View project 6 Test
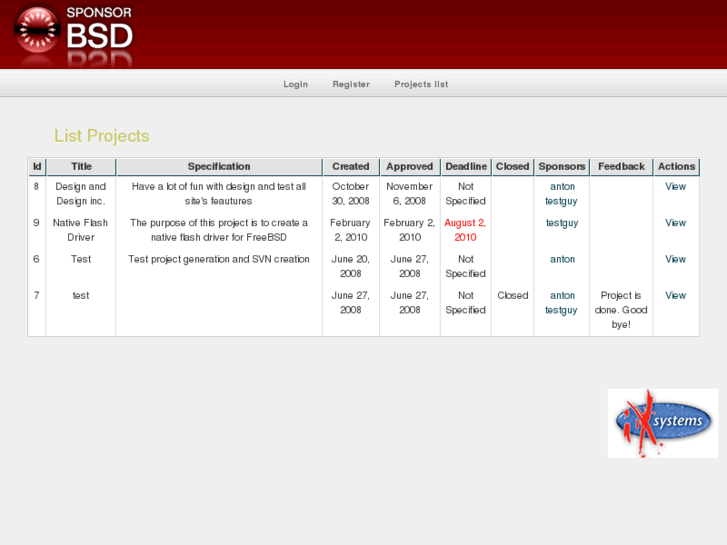Viewport: 727px width, 545px height. 675,259
